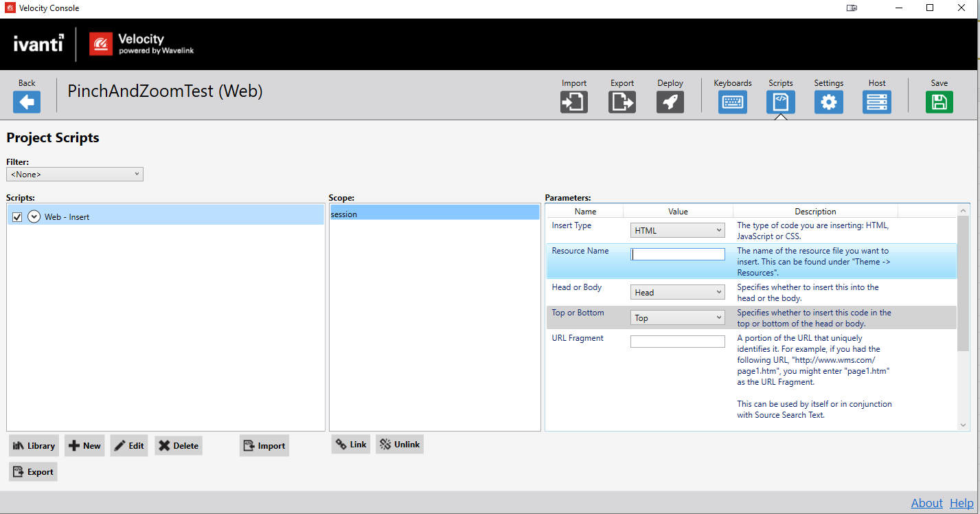Click the Parameters panel vertical scrollbar

tap(963, 282)
